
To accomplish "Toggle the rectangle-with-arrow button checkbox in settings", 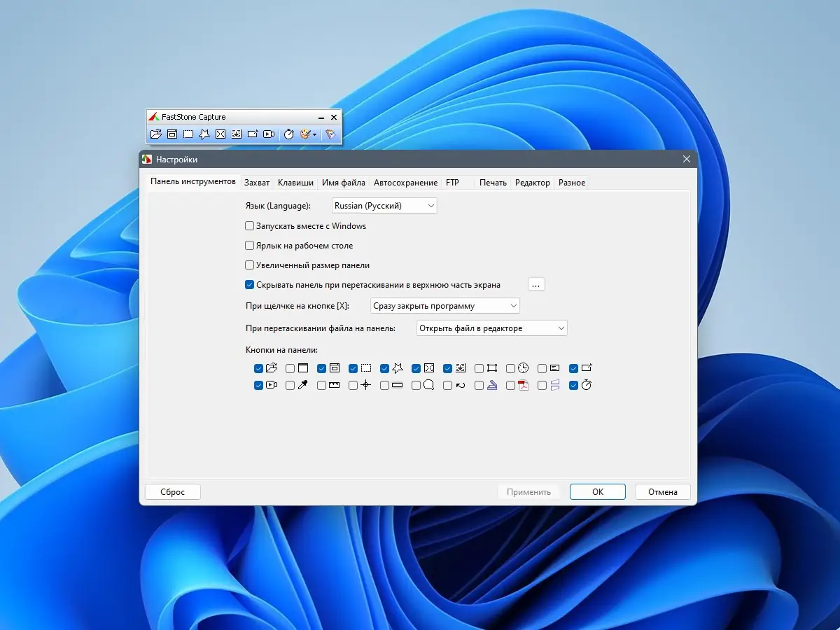I will [x=573, y=368].
